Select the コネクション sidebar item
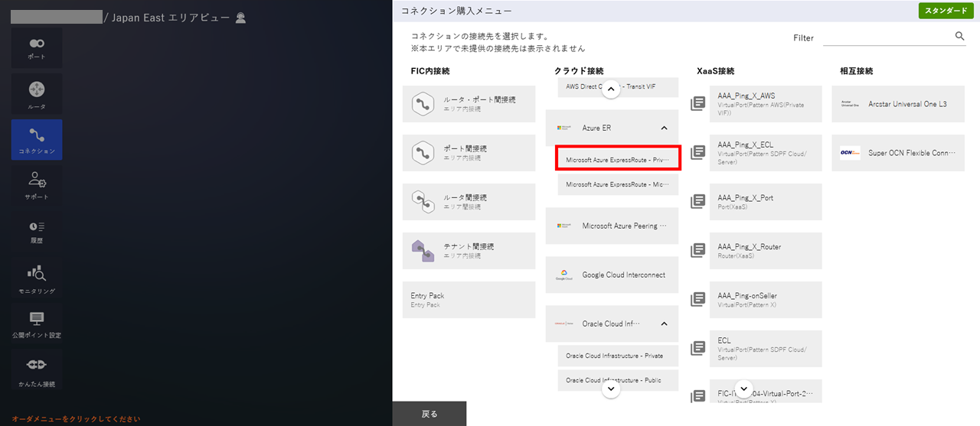The height and width of the screenshot is (426, 980). (x=37, y=140)
